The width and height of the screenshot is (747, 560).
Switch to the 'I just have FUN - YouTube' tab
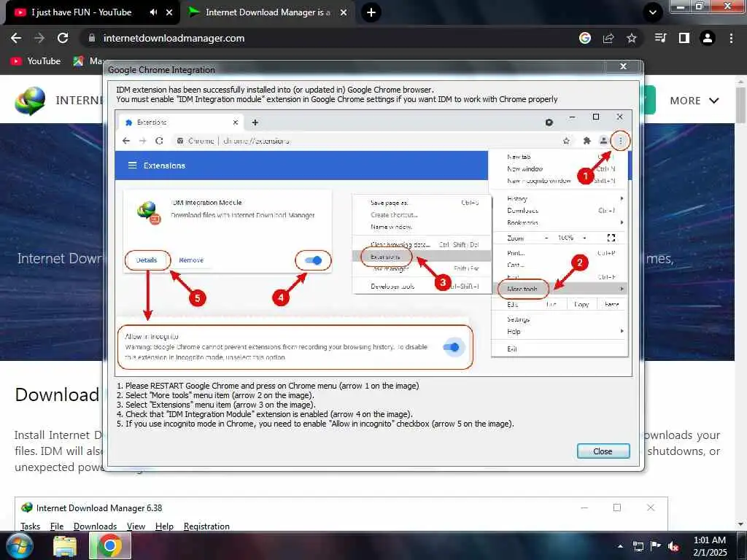coord(82,12)
